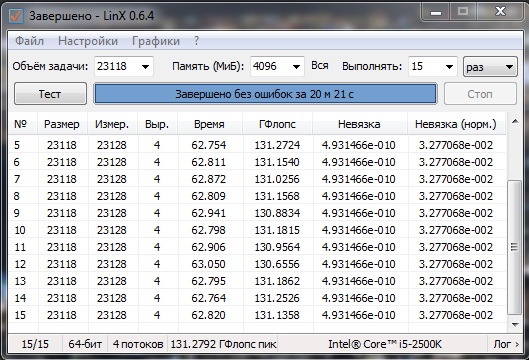The height and width of the screenshot is (360, 529).
Task: Click the Вся memory button
Action: click(x=319, y=65)
